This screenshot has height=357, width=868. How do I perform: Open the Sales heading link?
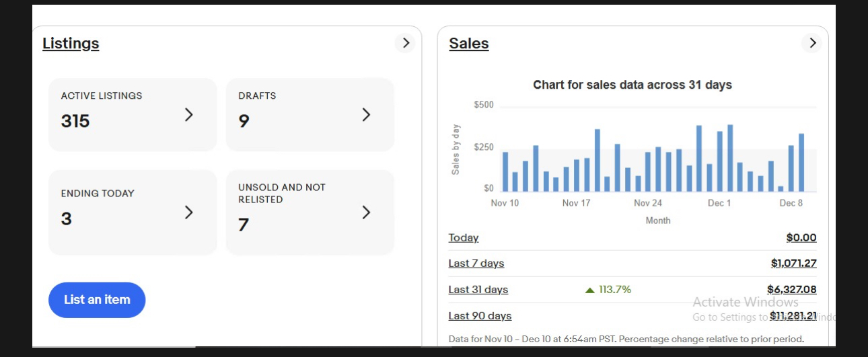click(x=468, y=44)
